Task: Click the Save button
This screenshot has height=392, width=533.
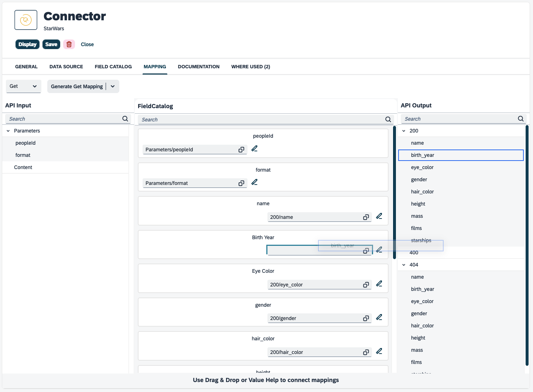Action: [51, 44]
